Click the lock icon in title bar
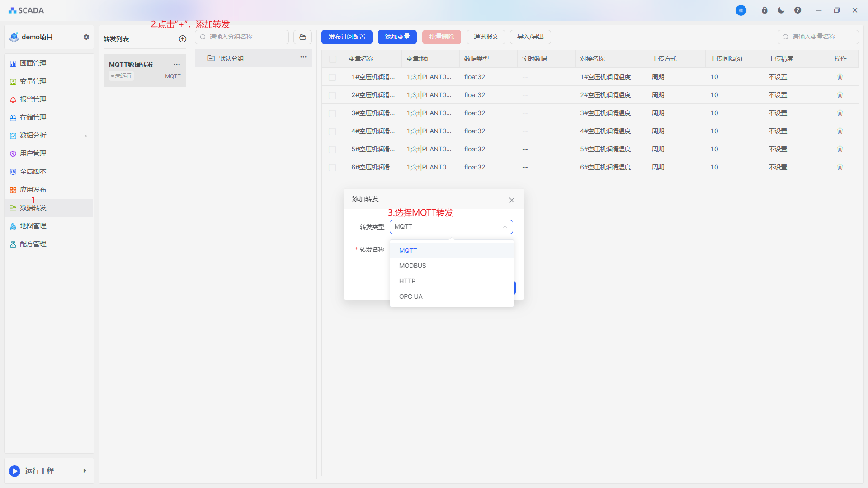This screenshot has width=868, height=488. pyautogui.click(x=764, y=10)
